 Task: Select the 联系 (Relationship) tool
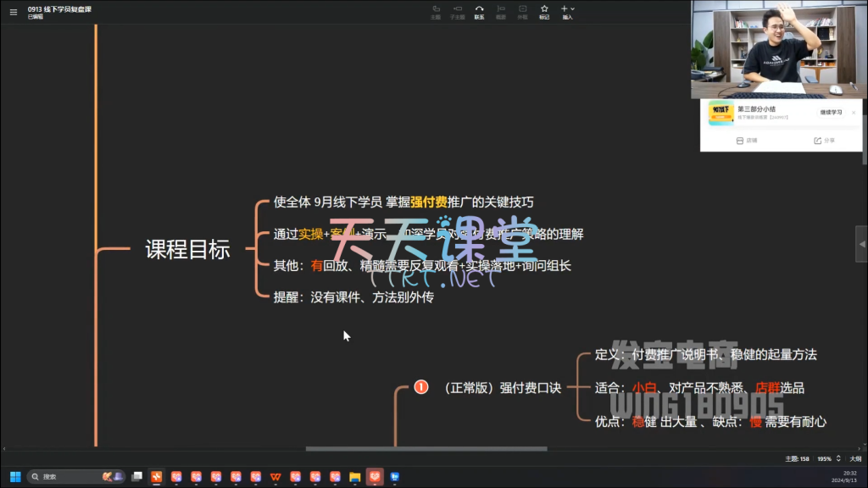click(479, 11)
